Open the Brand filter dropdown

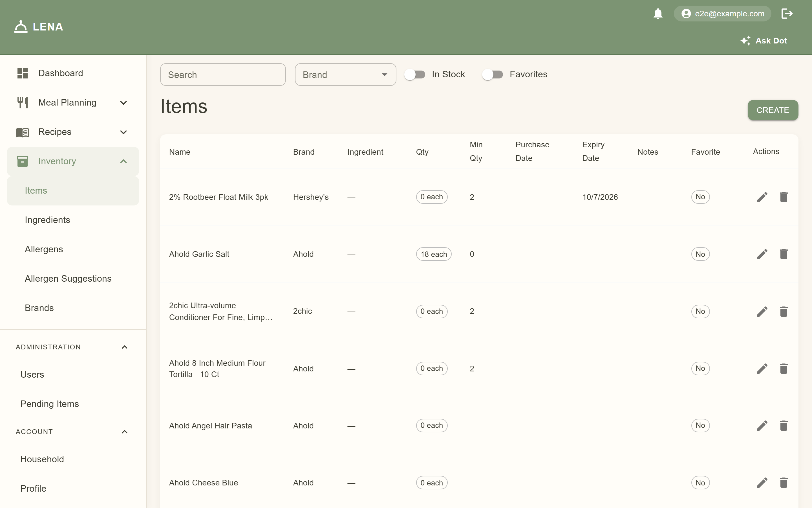point(345,75)
